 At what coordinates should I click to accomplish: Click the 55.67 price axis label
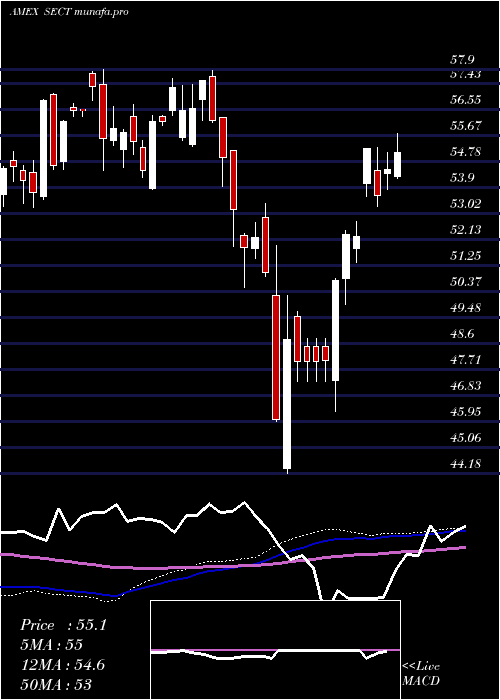click(x=466, y=125)
